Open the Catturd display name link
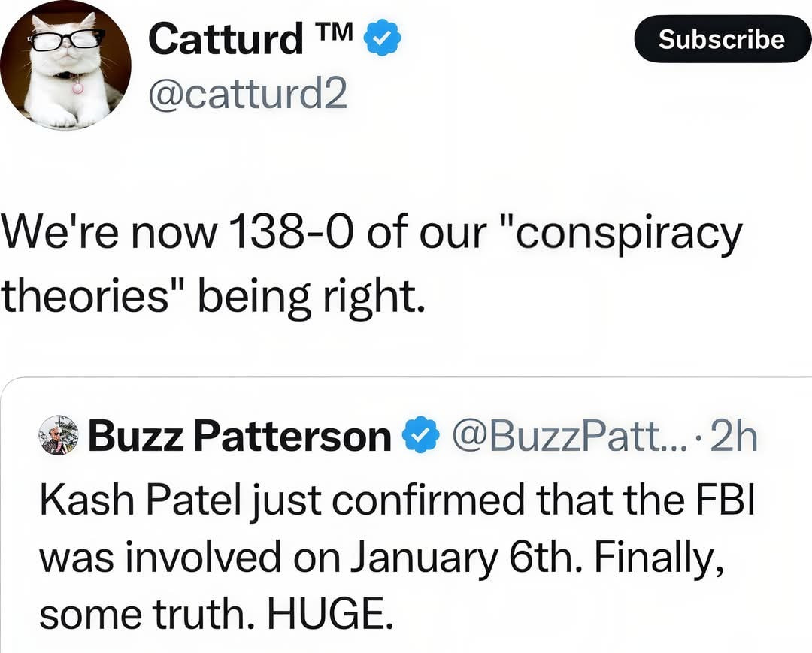 click(x=226, y=39)
